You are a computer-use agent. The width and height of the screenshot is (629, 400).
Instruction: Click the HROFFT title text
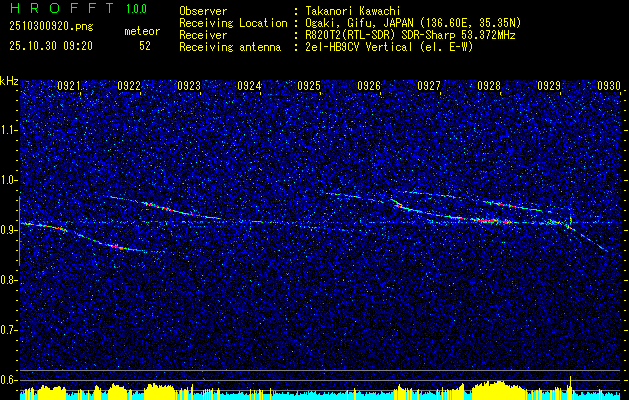(62, 8)
